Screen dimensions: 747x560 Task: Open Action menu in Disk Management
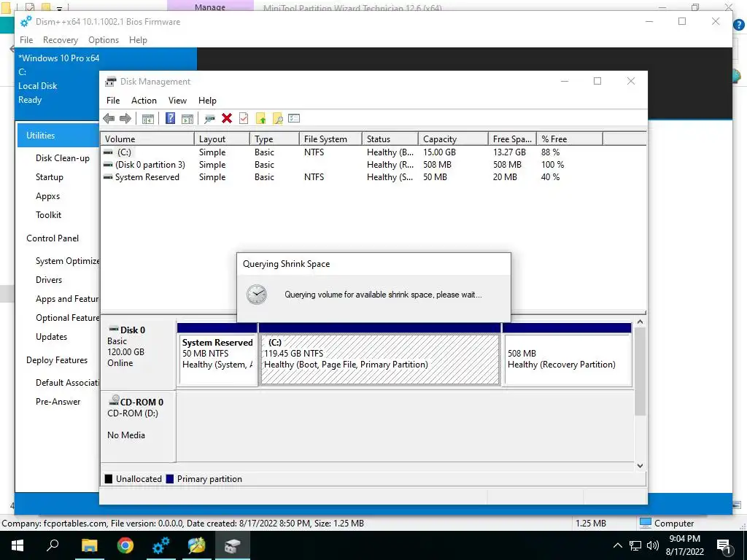pyautogui.click(x=144, y=101)
